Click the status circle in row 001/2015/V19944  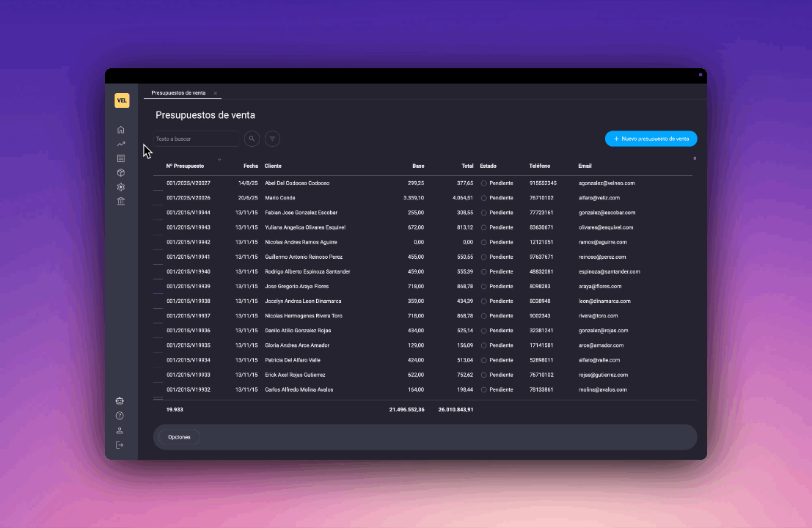click(x=483, y=213)
